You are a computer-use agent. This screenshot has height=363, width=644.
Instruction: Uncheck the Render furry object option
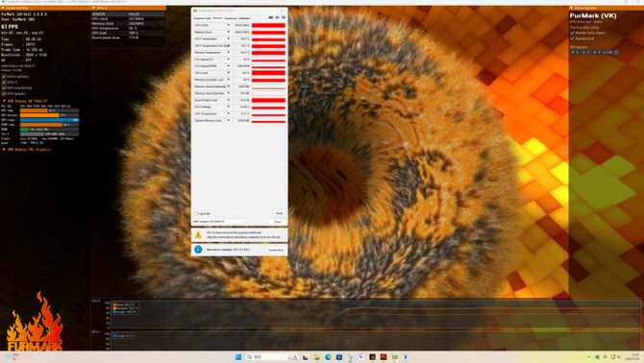573,33
